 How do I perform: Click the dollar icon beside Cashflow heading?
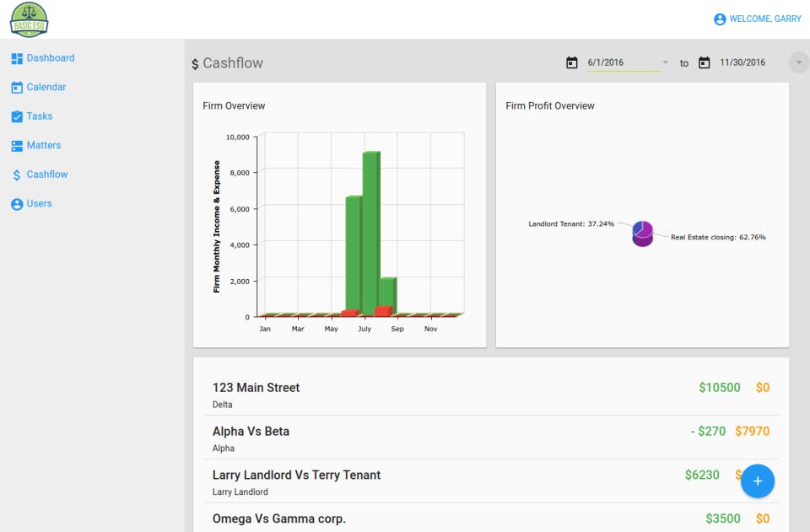coord(195,64)
